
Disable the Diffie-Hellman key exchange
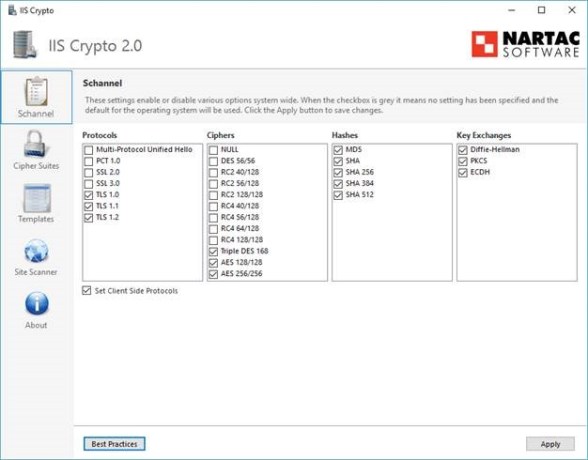(x=463, y=150)
